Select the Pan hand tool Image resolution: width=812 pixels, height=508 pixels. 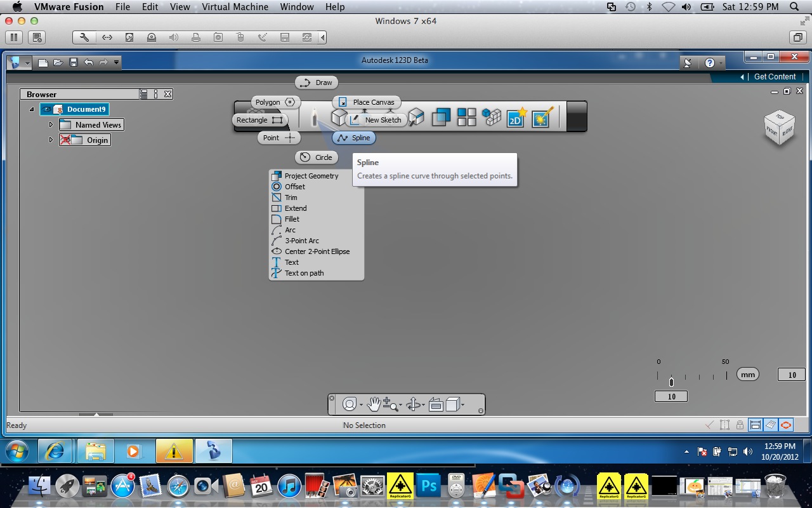tap(374, 404)
